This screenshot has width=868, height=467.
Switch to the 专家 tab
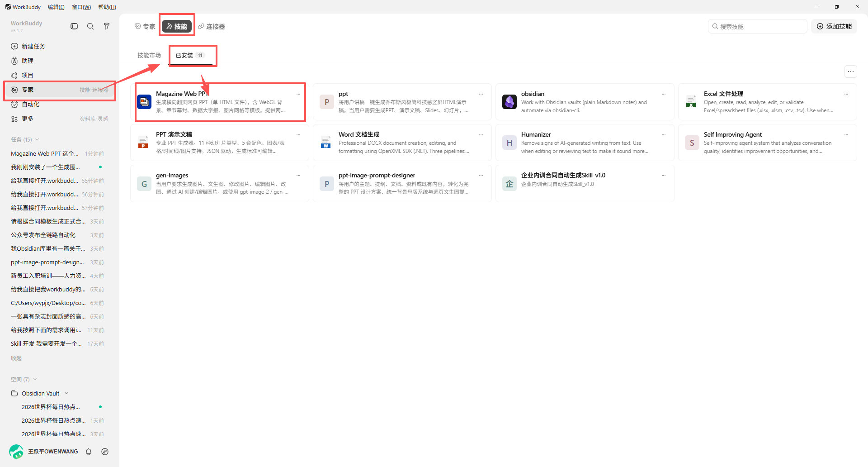[x=145, y=27]
